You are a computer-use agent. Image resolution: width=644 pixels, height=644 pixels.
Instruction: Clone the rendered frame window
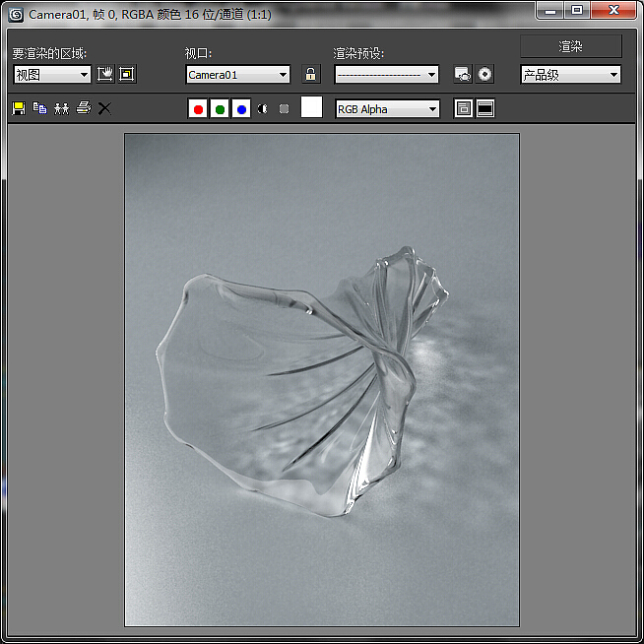click(62, 108)
